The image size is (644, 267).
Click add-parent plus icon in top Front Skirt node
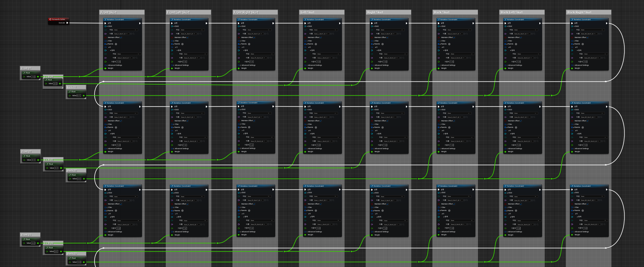(x=116, y=44)
